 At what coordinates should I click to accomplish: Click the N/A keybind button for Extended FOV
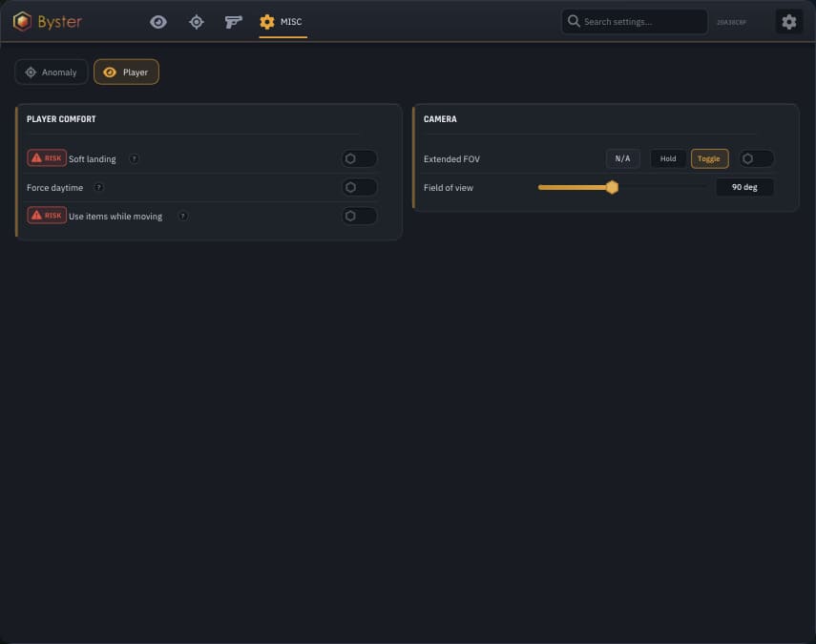tap(622, 158)
